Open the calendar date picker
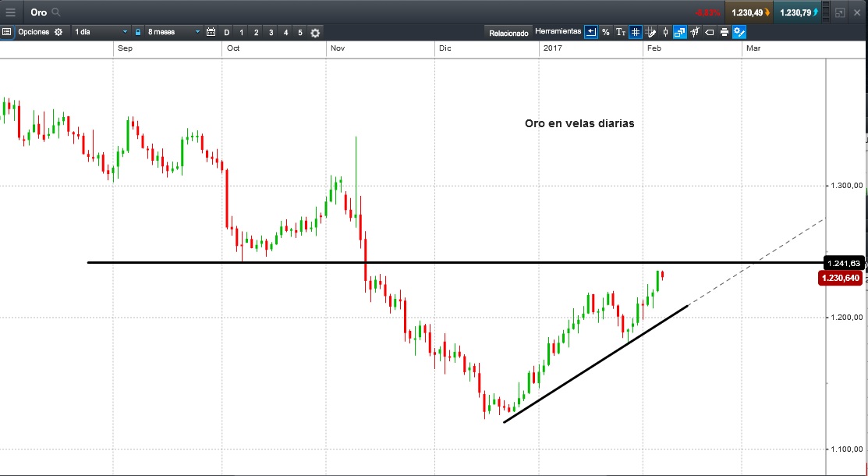 pyautogui.click(x=211, y=32)
